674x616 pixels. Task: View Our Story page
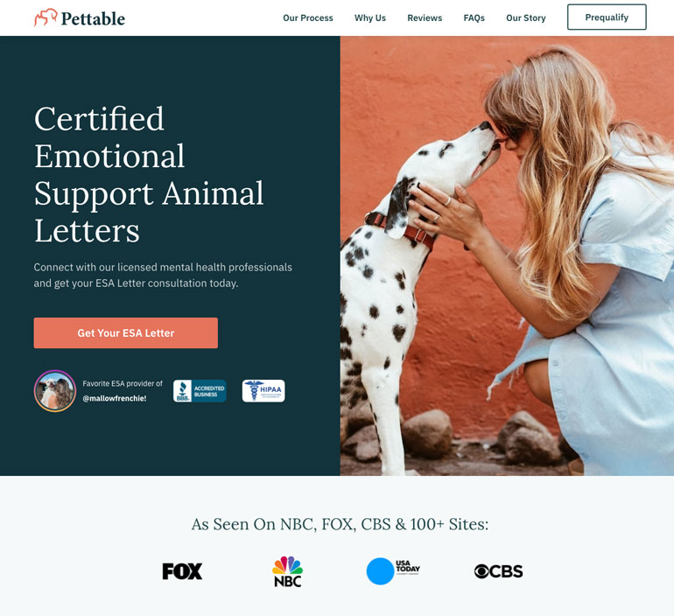click(526, 18)
